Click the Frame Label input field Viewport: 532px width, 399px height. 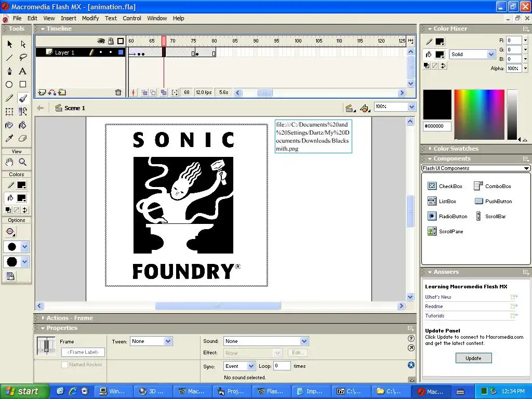click(83, 352)
